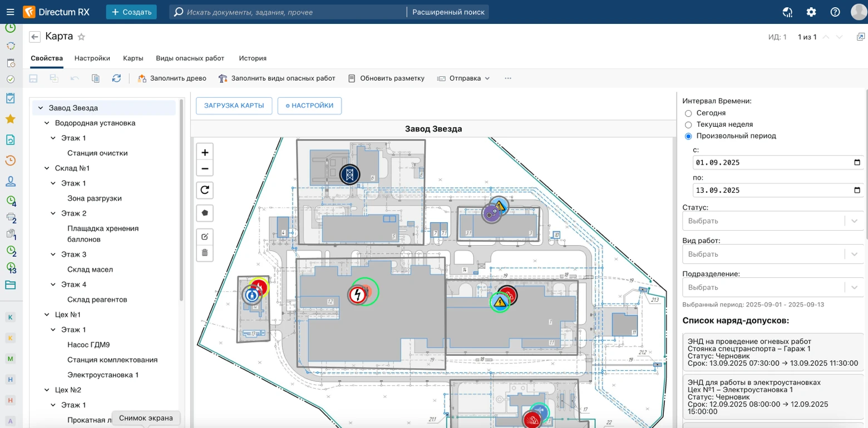Select the polygon drawing tool on map
This screenshot has width=868, height=428.
205,213
